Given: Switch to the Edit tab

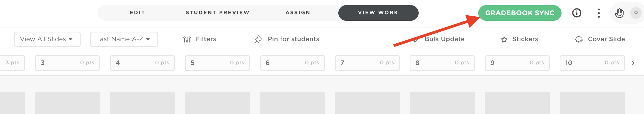Looking at the screenshot, I should (x=137, y=13).
